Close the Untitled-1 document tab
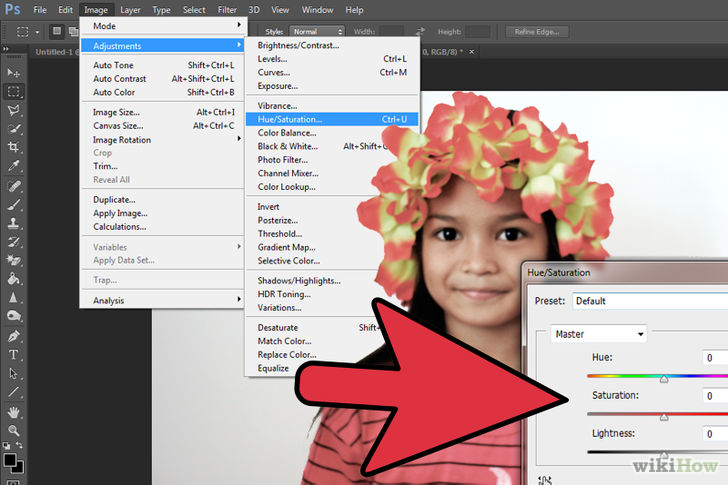The image size is (728, 485). pyautogui.click(x=472, y=52)
